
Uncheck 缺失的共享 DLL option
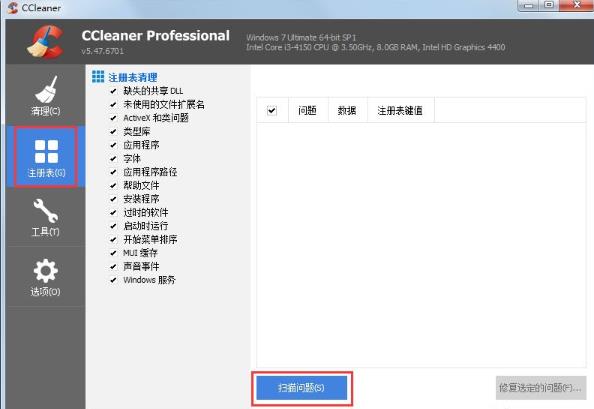(113, 91)
